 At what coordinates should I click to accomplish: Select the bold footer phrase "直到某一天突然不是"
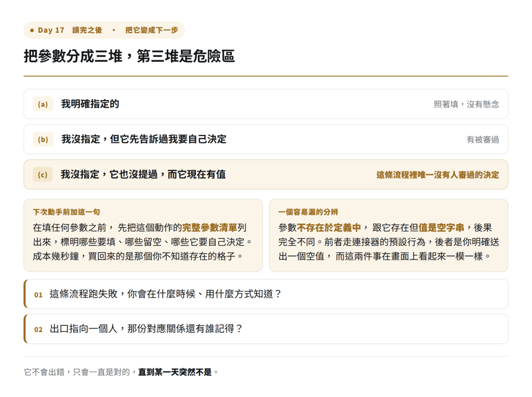[x=175, y=372]
